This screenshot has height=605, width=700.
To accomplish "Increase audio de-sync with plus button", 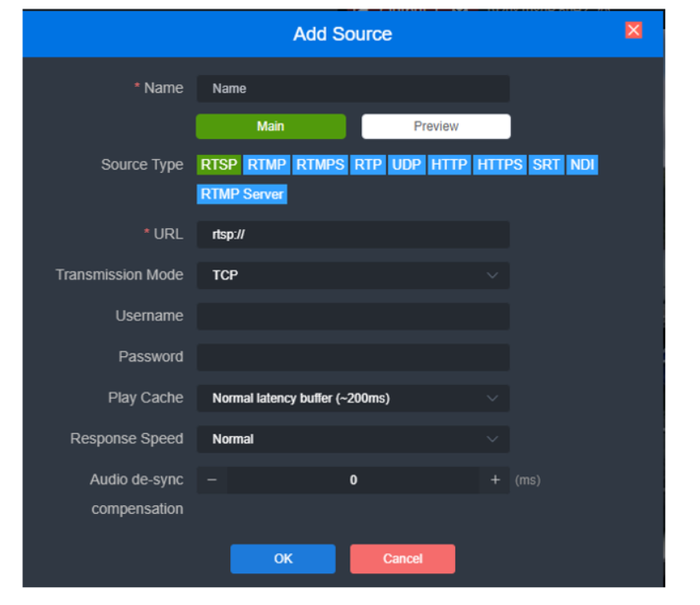I will click(495, 480).
